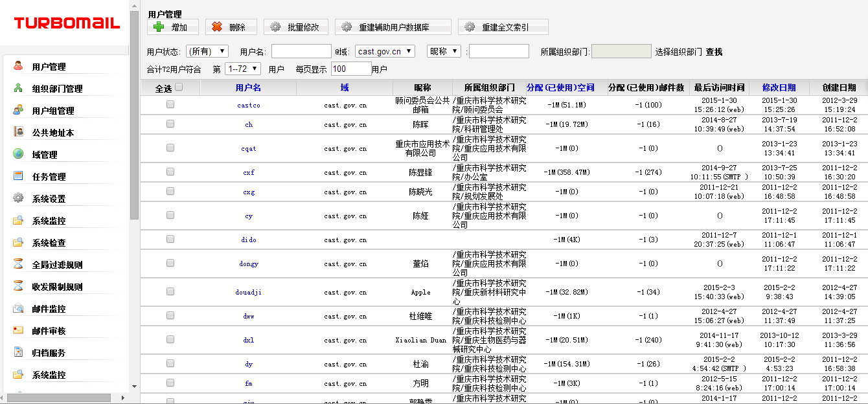Toggle the 全选 select-all checkbox

(179, 87)
